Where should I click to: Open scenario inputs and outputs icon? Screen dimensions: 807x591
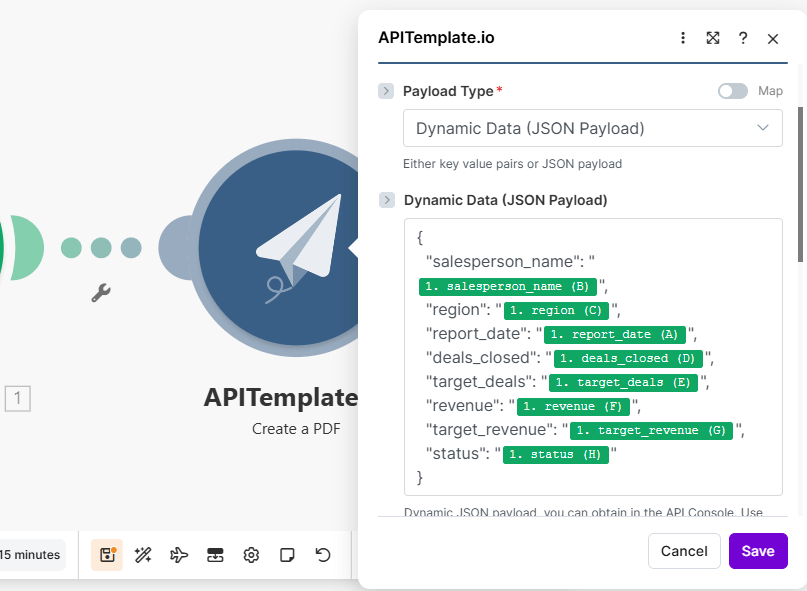point(215,555)
